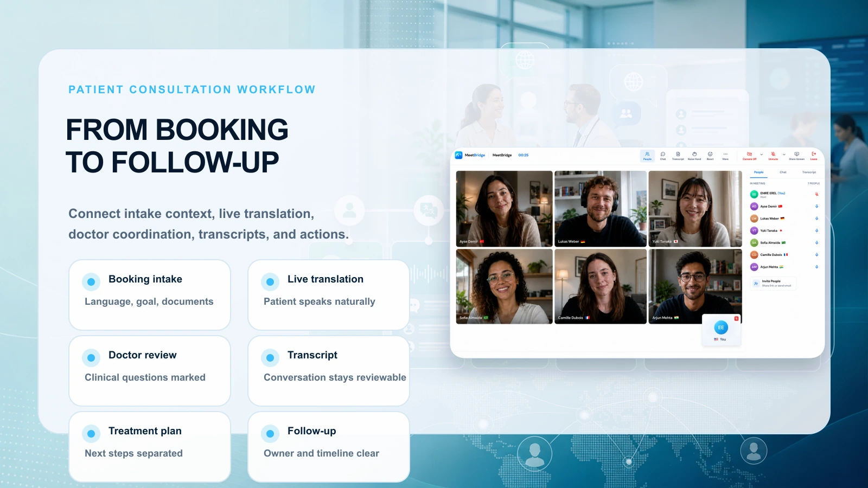Click the EE avatar in the self-view tile
The width and height of the screenshot is (868, 488).
721,328
